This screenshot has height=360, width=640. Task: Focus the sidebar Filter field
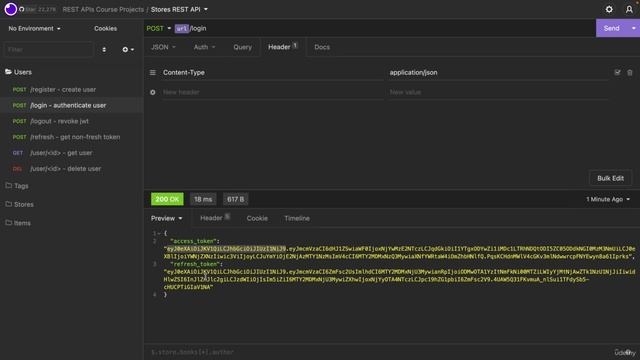48,49
